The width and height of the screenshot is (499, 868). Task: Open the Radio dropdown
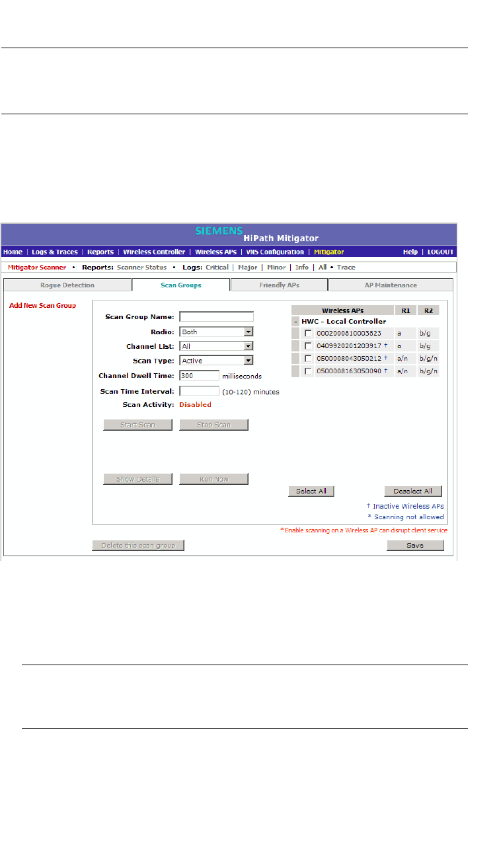point(217,332)
